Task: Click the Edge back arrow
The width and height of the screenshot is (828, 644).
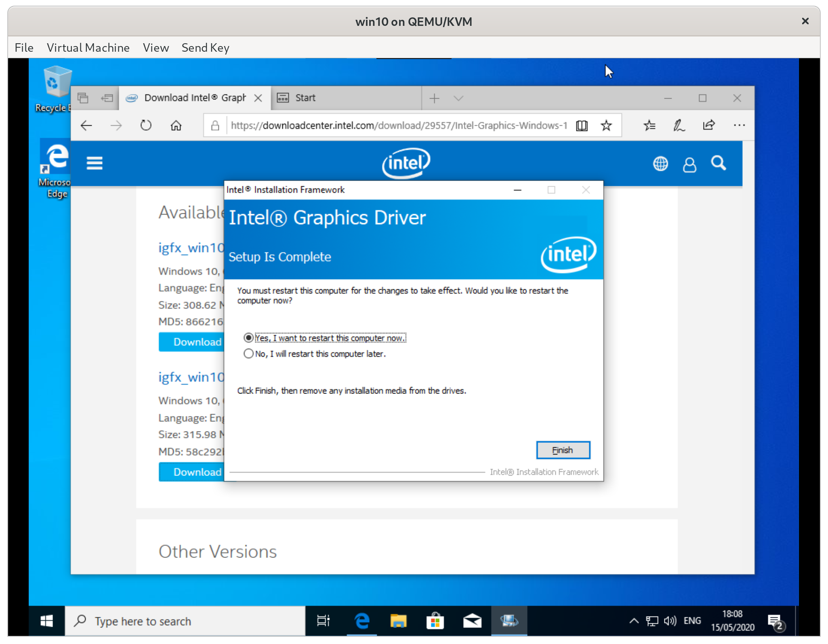Action: tap(86, 126)
